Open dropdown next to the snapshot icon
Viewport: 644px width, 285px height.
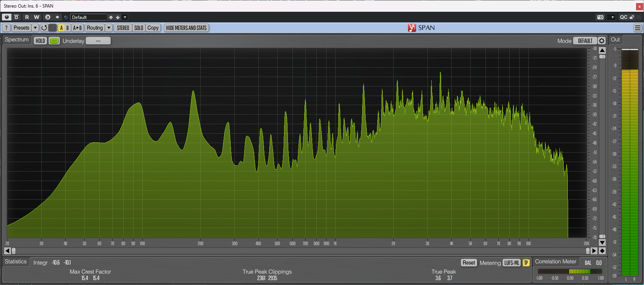[x=611, y=17]
